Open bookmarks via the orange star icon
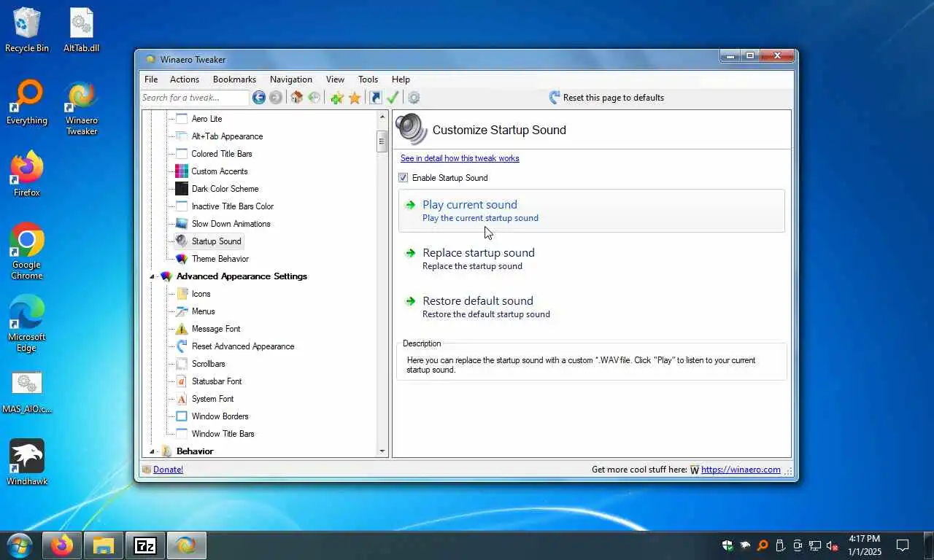The width and height of the screenshot is (934, 560). pyautogui.click(x=355, y=98)
